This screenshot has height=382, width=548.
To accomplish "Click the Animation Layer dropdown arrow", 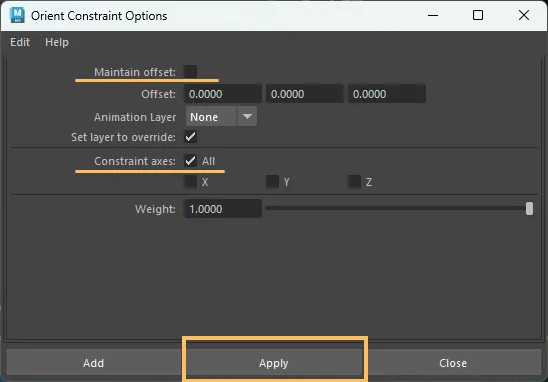I will tap(247, 116).
